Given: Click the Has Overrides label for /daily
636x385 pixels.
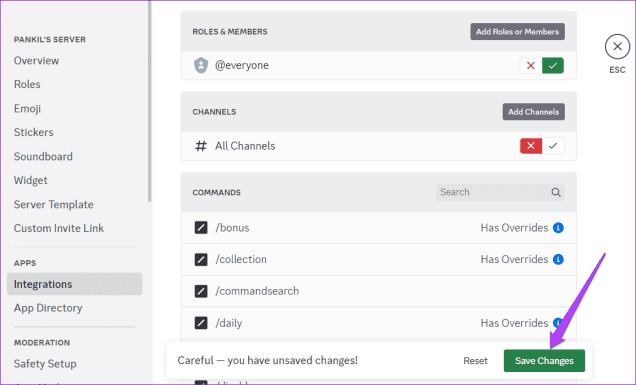Looking at the screenshot, I should (514, 323).
